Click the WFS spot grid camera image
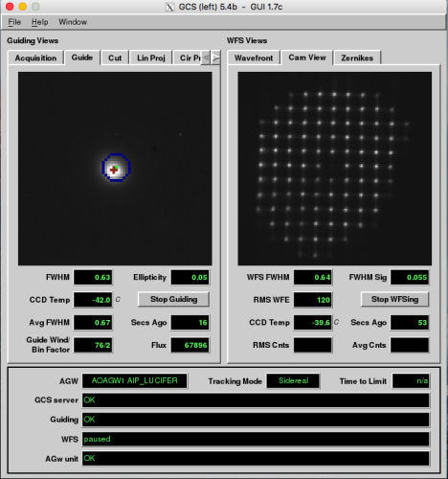The height and width of the screenshot is (479, 448). 335,169
